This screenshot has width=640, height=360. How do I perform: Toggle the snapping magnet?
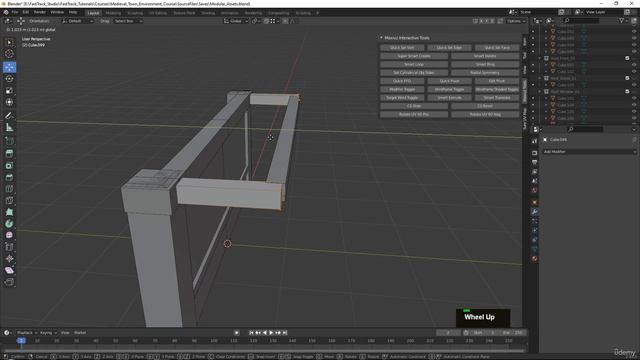coord(266,21)
